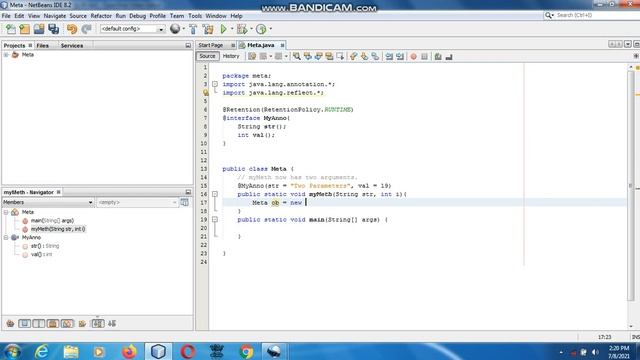
Task: Click the globe browser icon in toolbar
Action: tap(175, 29)
